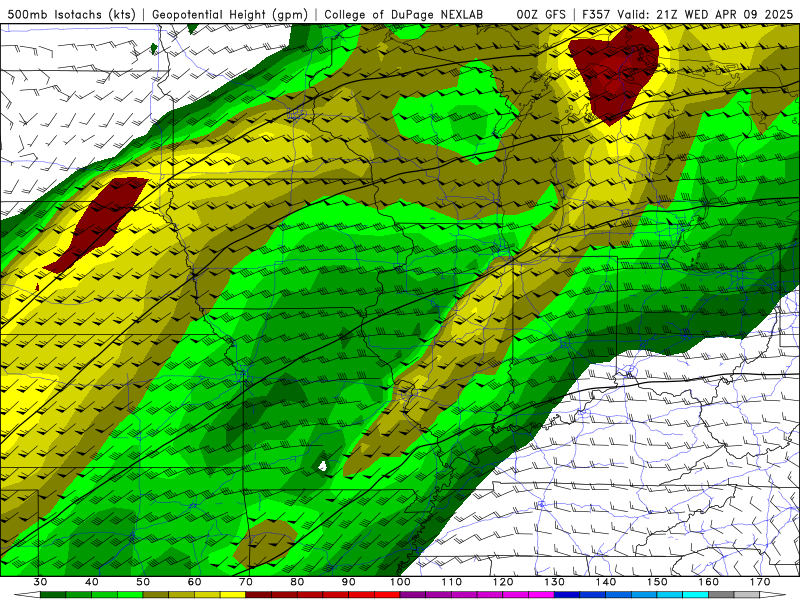Click the '90' legend scale value
This screenshot has height=600, width=800.
pos(348,582)
